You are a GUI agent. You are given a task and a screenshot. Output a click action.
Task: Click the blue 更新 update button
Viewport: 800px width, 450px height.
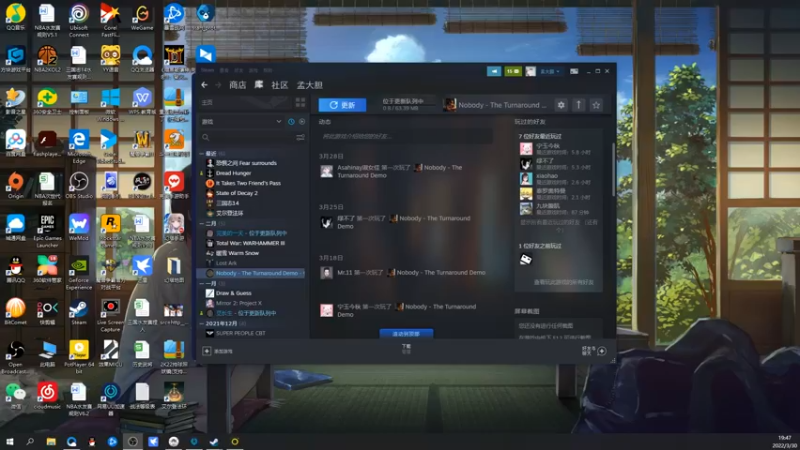tap(342, 105)
